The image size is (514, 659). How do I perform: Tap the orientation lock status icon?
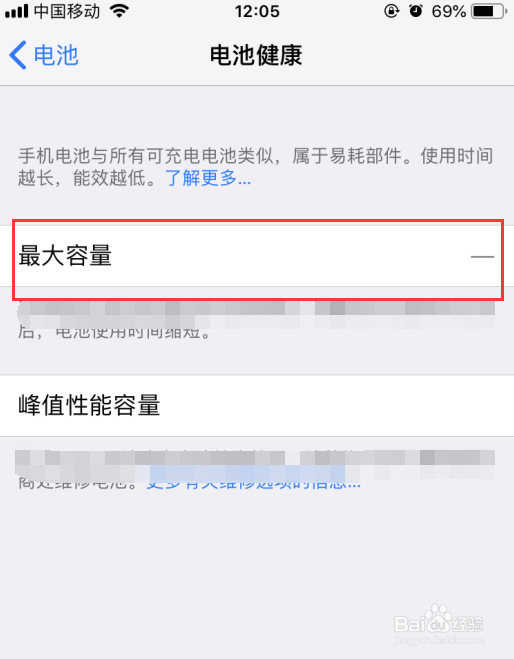click(x=392, y=11)
